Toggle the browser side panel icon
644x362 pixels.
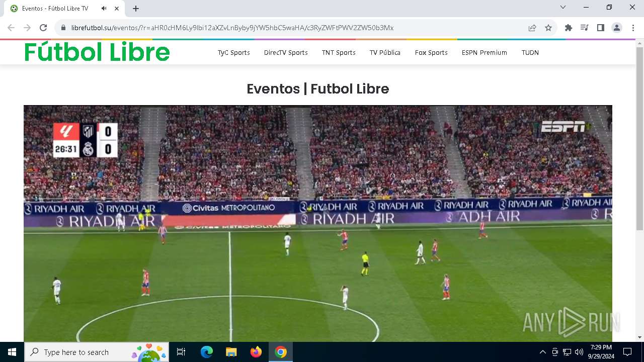[601, 28]
